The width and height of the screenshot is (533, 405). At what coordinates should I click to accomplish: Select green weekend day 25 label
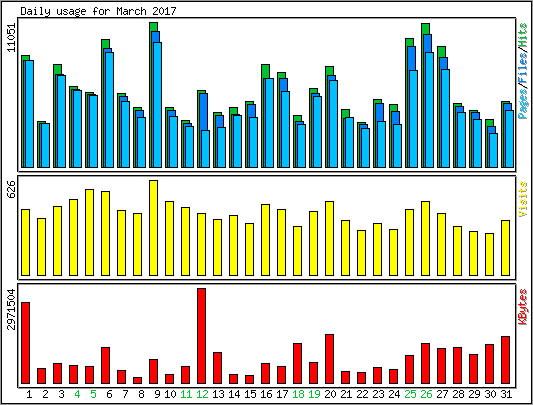tap(410, 394)
